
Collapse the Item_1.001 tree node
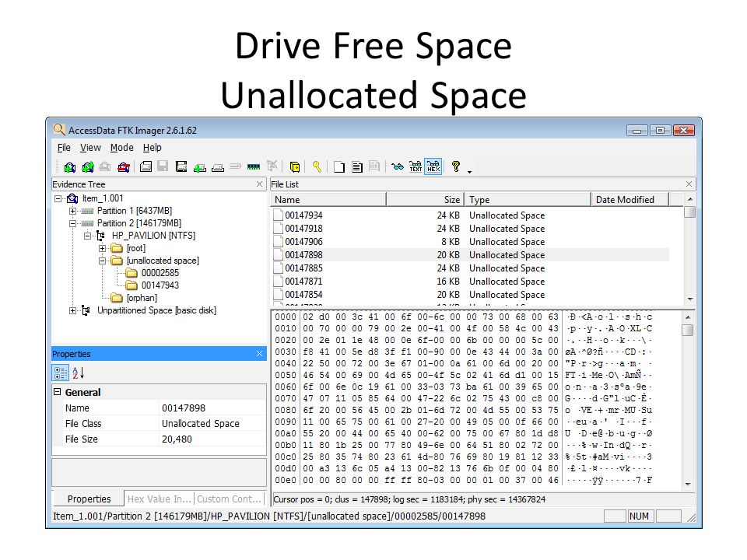(58, 198)
